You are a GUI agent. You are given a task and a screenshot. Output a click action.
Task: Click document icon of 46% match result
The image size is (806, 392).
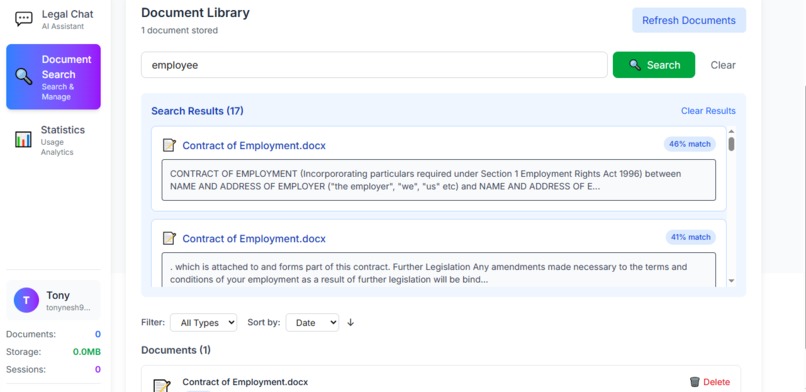[x=169, y=145]
